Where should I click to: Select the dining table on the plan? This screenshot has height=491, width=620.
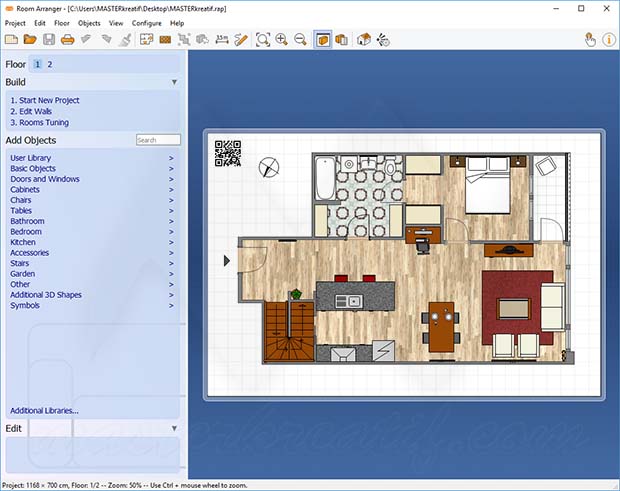click(x=442, y=327)
